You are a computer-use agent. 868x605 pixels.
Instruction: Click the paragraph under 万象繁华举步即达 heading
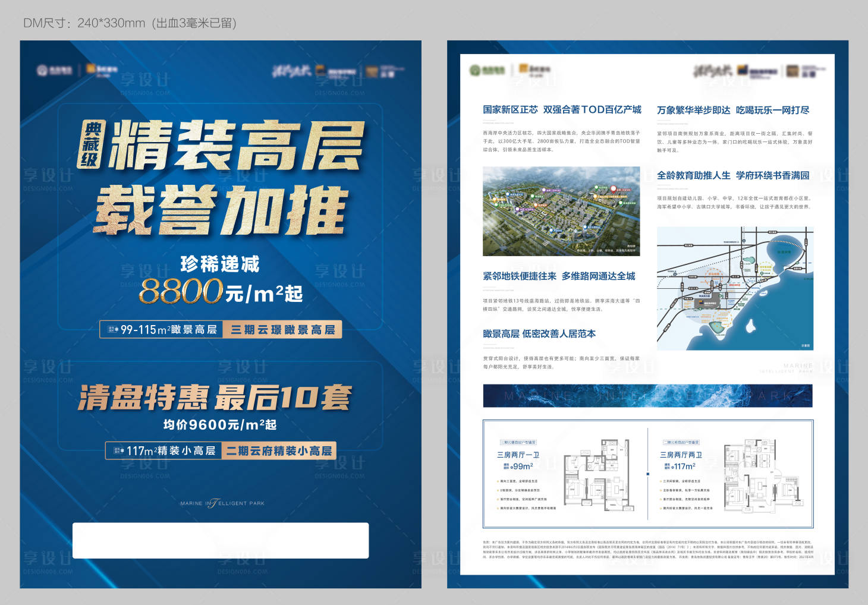pyautogui.click(x=734, y=142)
